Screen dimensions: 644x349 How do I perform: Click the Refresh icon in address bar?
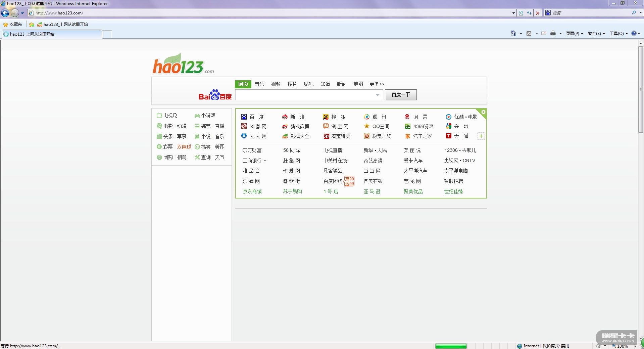click(x=529, y=13)
